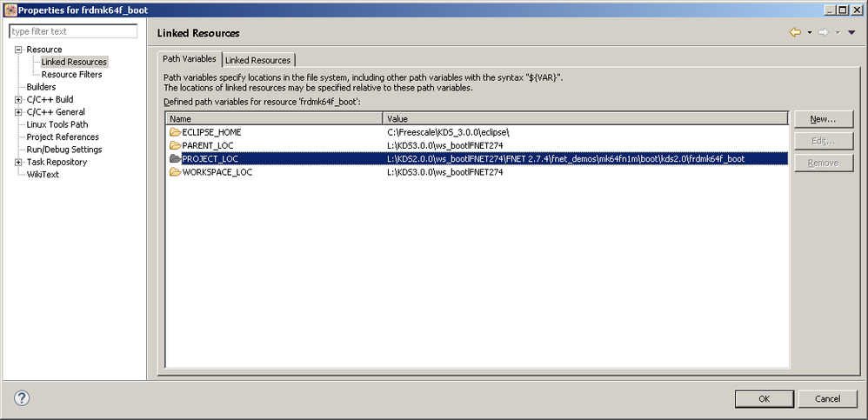Close the Properties window
The width and height of the screenshot is (868, 420).
click(x=856, y=10)
